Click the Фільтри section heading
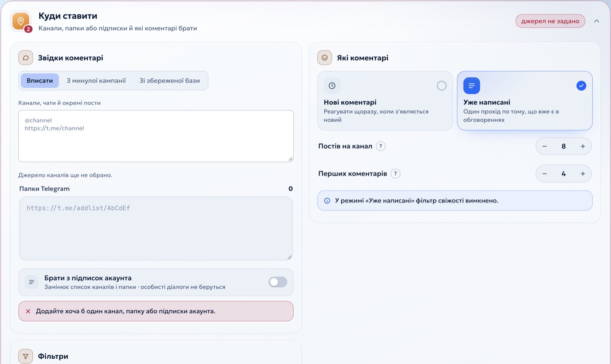Screen dimensions: 611x364 pyautogui.click(x=53, y=356)
